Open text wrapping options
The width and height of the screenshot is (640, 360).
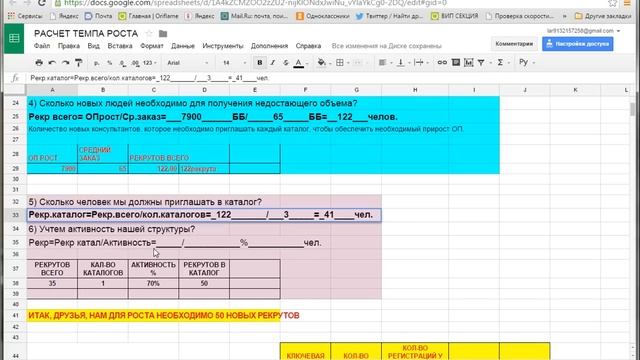[x=420, y=62]
